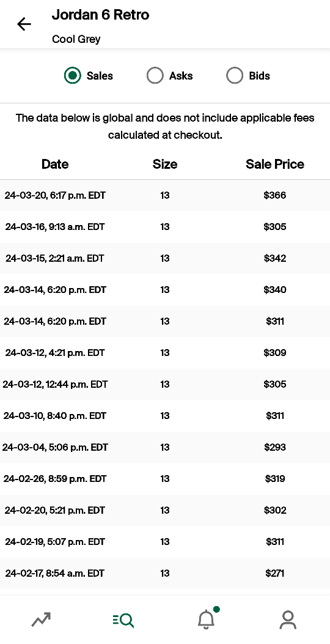The width and height of the screenshot is (330, 644).
Task: Click the Size column header
Action: coord(165,165)
